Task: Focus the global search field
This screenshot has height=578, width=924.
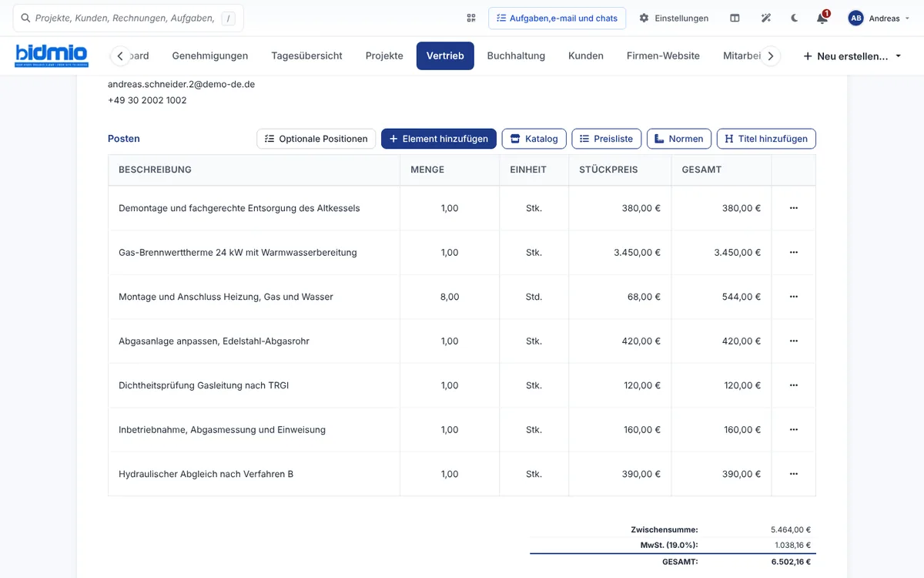Action: [128, 18]
